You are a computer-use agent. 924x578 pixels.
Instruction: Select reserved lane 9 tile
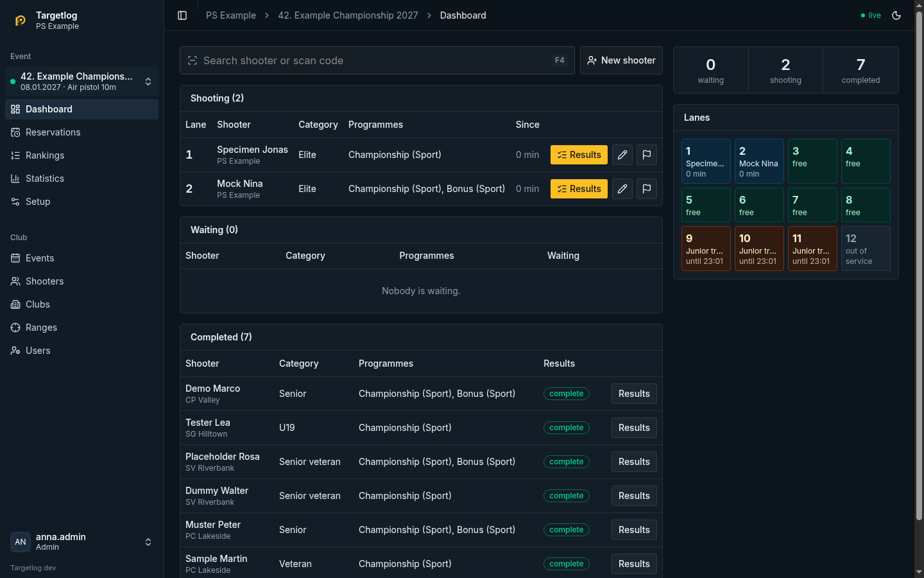click(706, 249)
